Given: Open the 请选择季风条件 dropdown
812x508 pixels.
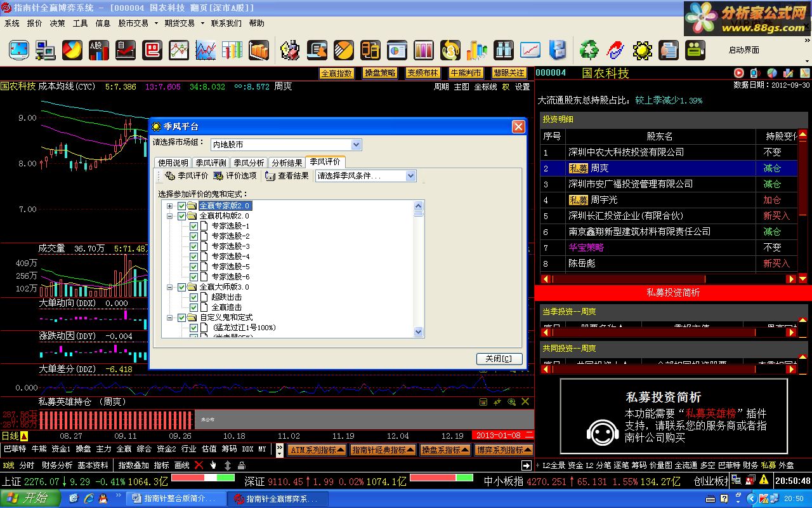Looking at the screenshot, I should [x=410, y=176].
